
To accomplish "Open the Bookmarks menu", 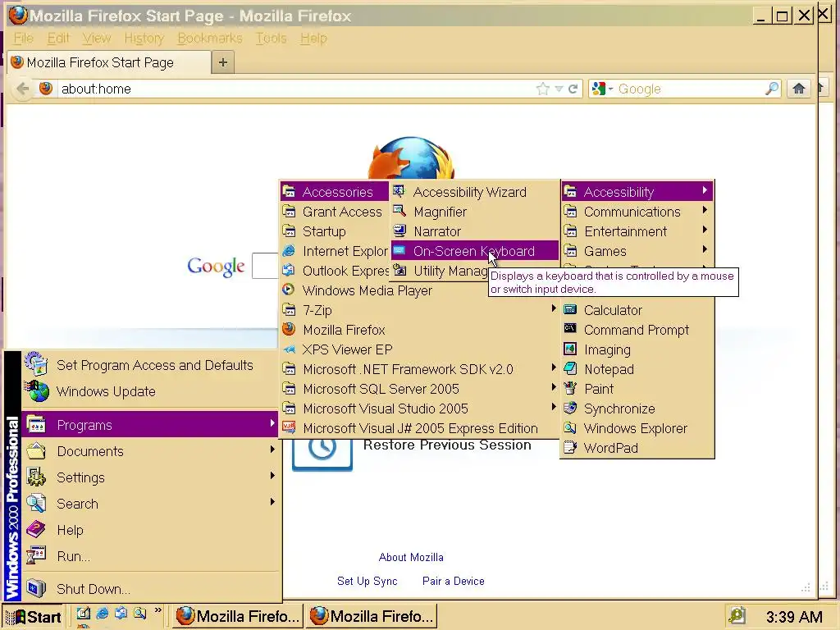I will pos(209,38).
